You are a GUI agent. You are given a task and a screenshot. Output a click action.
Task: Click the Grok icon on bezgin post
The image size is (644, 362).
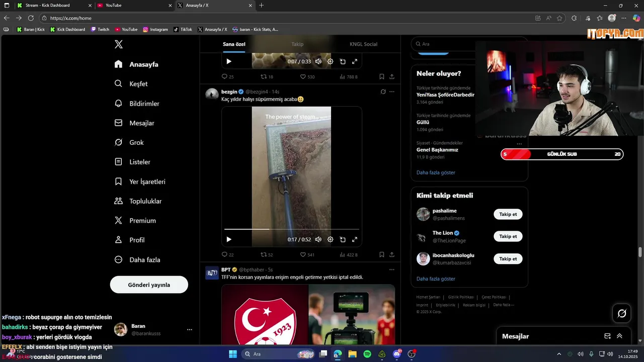[383, 92]
